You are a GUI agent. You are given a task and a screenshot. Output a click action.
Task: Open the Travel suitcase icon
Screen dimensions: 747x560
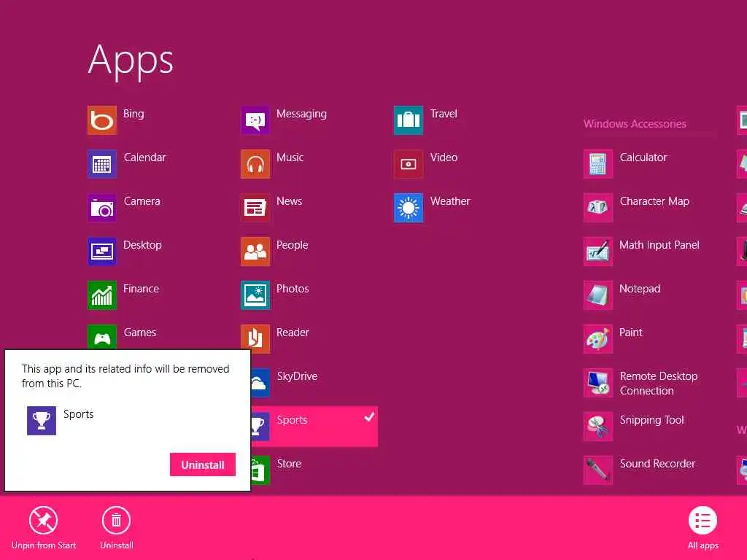point(409,120)
